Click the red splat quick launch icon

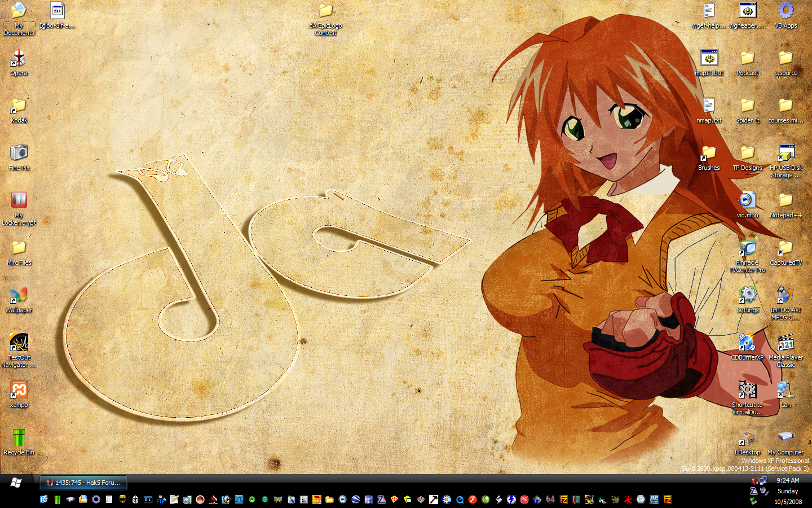coord(628,500)
